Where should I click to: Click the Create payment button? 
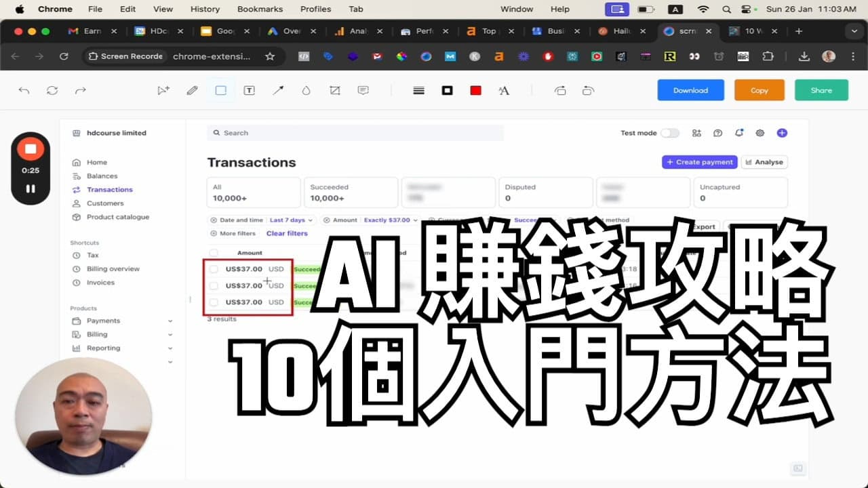(699, 162)
